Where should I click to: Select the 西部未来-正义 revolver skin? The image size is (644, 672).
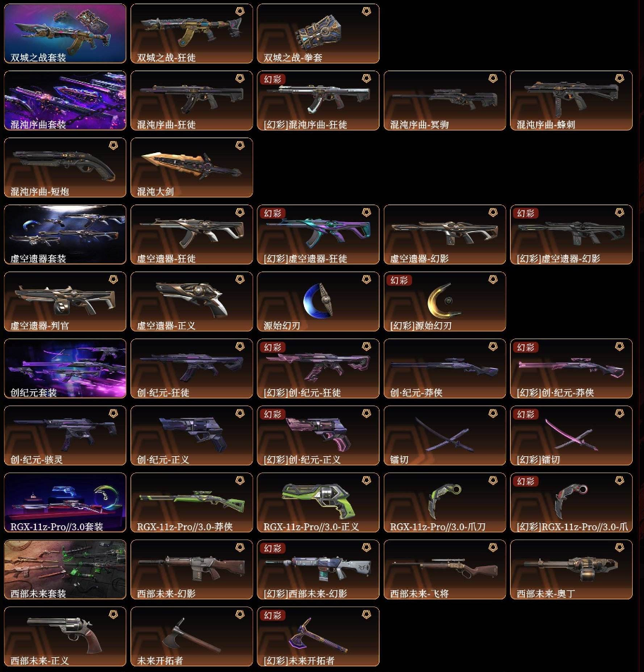pos(65,637)
